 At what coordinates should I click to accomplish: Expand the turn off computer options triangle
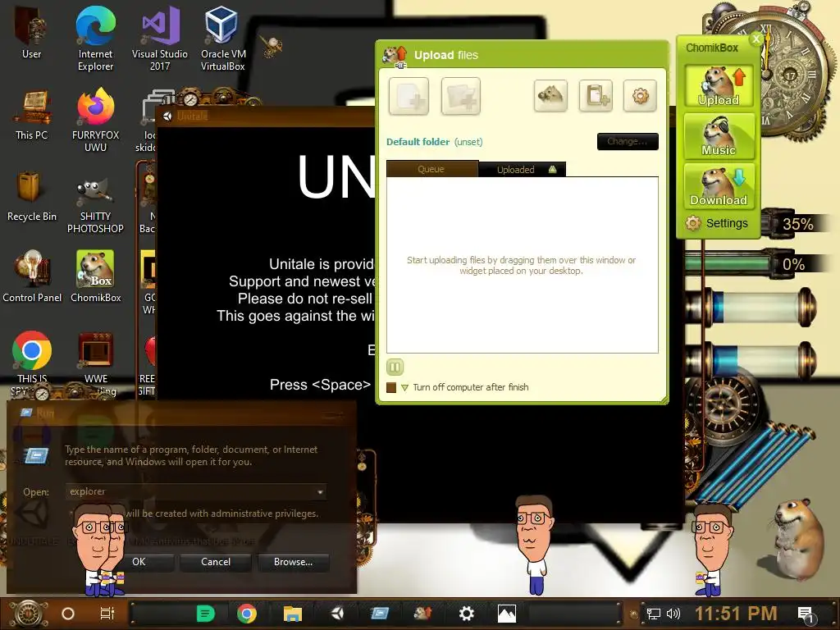pyautogui.click(x=404, y=387)
